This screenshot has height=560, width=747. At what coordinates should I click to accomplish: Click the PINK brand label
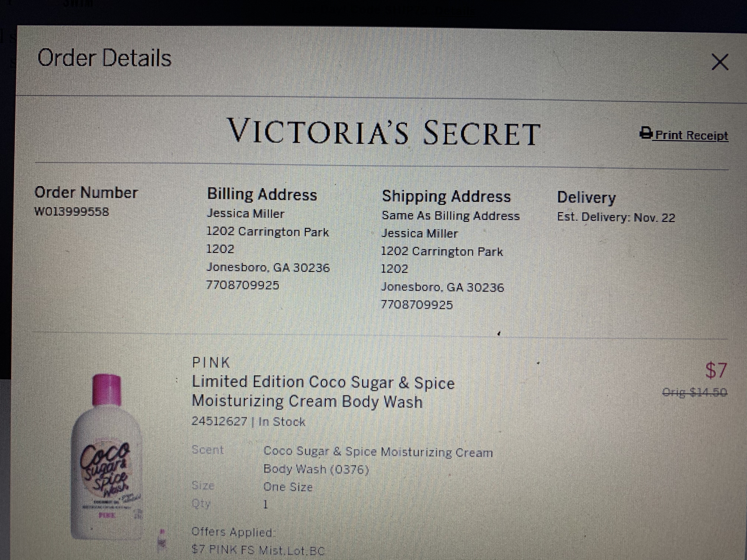pyautogui.click(x=211, y=363)
